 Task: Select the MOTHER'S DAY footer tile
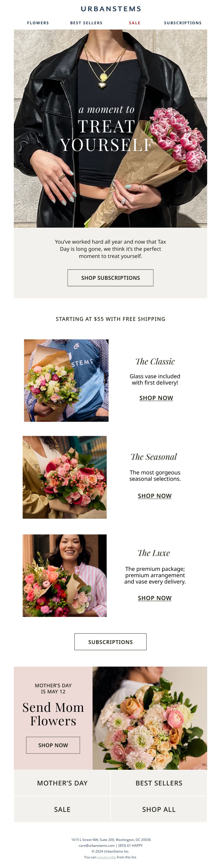pos(62,783)
